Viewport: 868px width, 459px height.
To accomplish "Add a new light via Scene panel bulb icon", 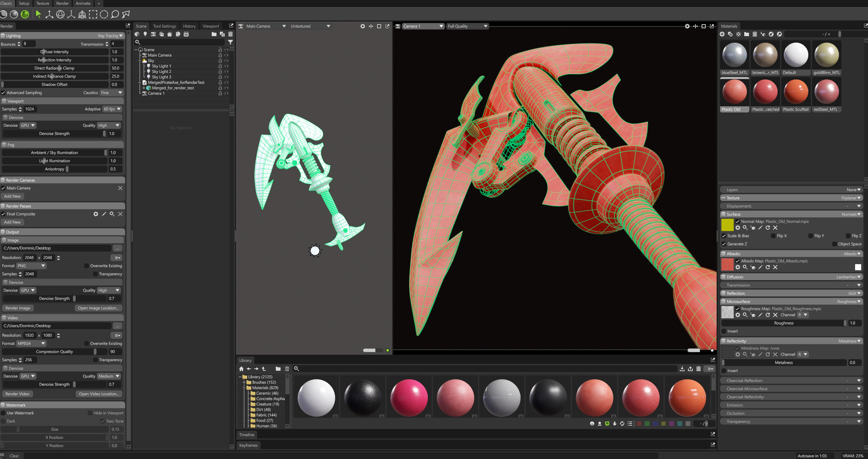I will (145, 34).
